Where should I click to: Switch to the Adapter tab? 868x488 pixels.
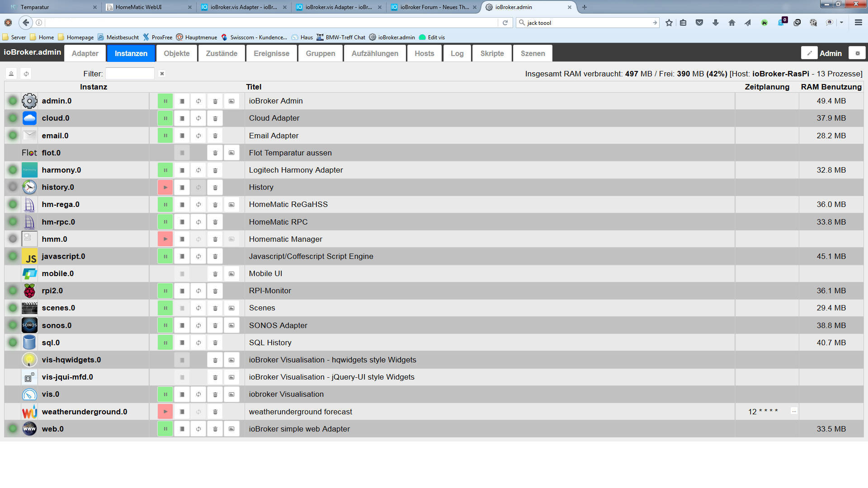(85, 53)
